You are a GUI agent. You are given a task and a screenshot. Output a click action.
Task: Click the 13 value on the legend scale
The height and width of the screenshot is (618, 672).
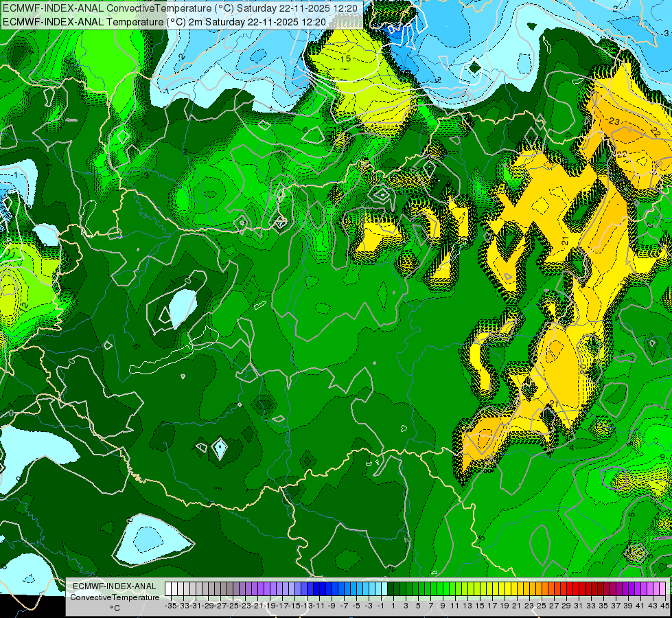point(467,606)
